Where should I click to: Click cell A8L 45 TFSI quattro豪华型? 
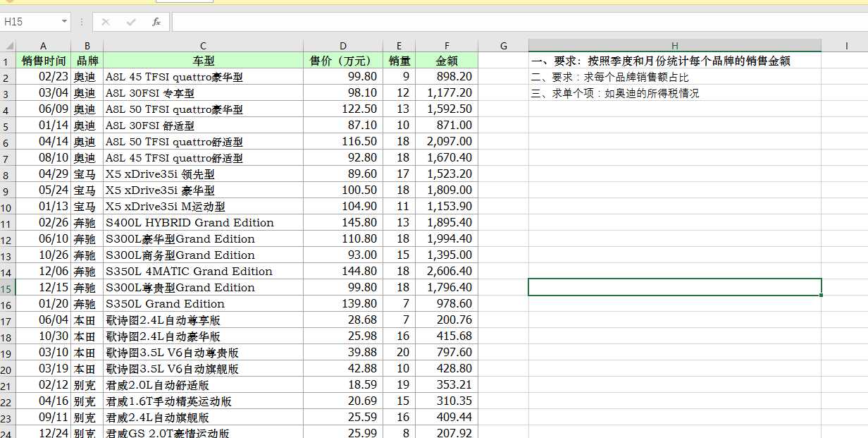203,77
